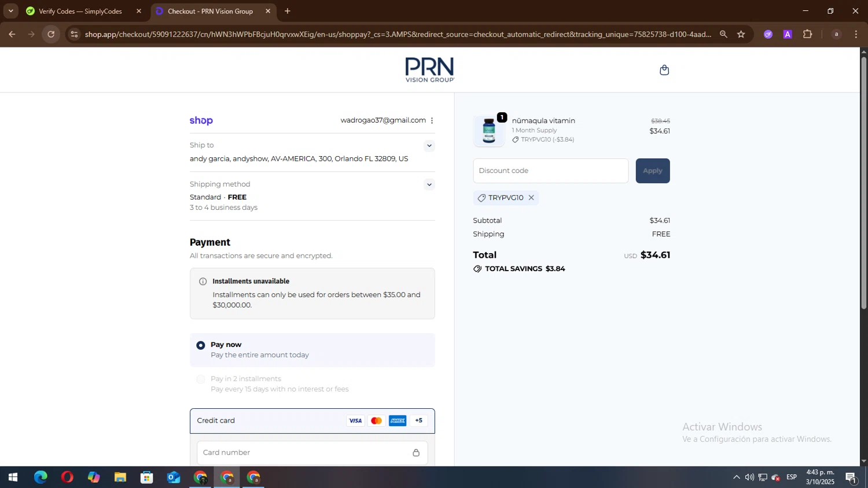The width and height of the screenshot is (868, 488).
Task: Open the browser zoom magnifier icon
Action: [723, 34]
